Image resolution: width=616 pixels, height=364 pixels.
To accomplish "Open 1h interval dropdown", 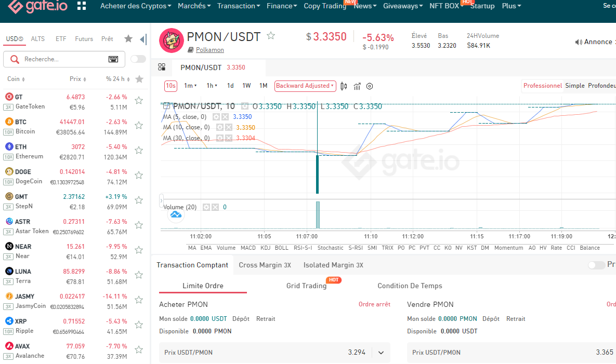I will [x=212, y=86].
